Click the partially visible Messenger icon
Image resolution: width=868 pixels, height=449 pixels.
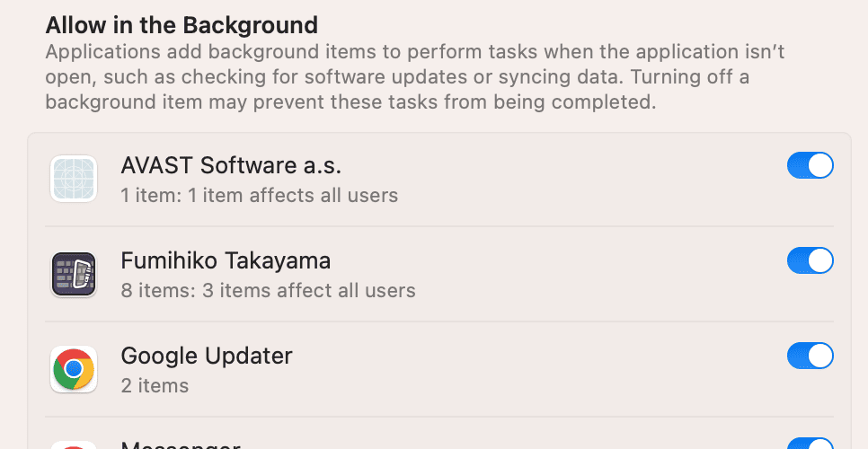pyautogui.click(x=74, y=445)
